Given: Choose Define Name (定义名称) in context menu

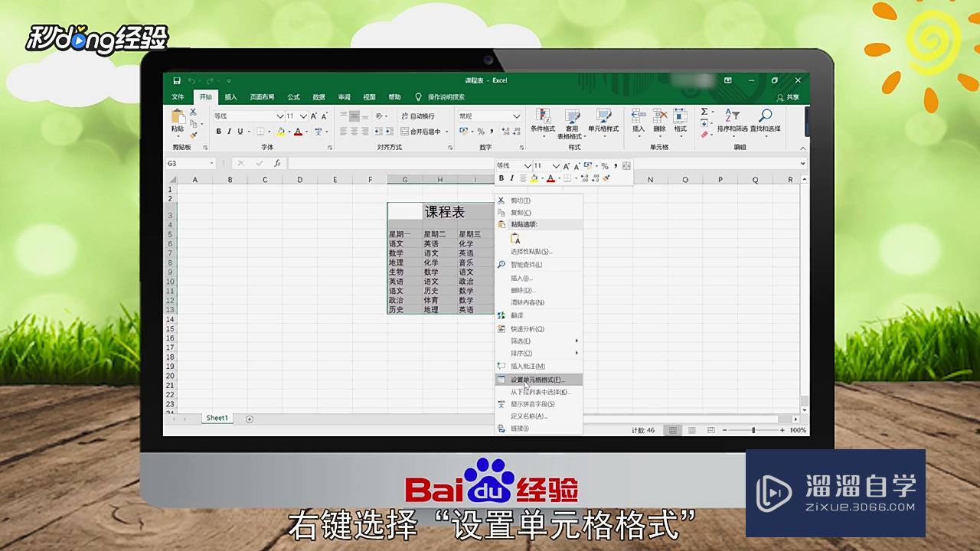Looking at the screenshot, I should coord(539,416).
